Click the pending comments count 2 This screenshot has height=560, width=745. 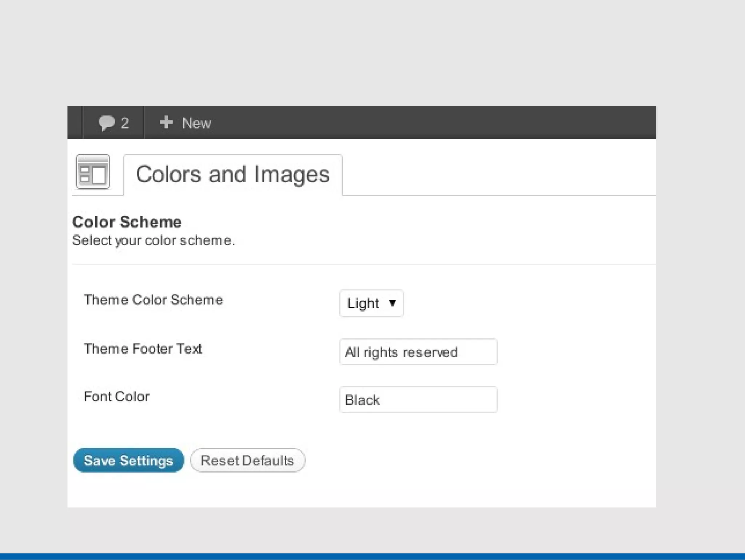point(125,123)
